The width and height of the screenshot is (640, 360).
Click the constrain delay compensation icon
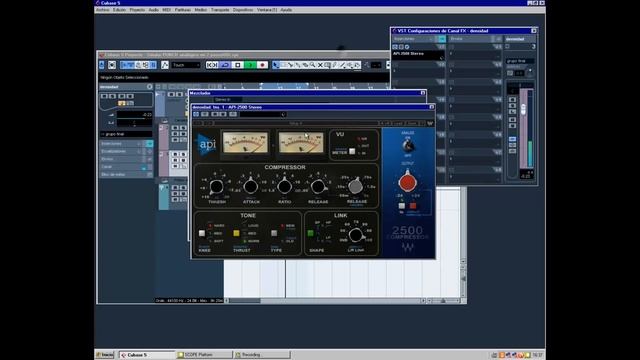(112, 65)
